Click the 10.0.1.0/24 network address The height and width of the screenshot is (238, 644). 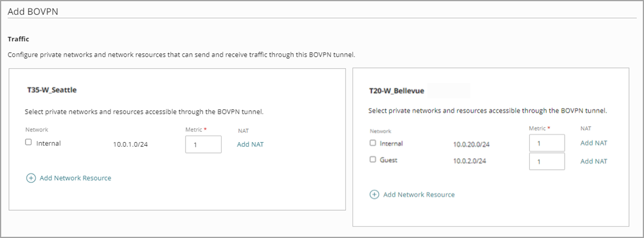(130, 144)
